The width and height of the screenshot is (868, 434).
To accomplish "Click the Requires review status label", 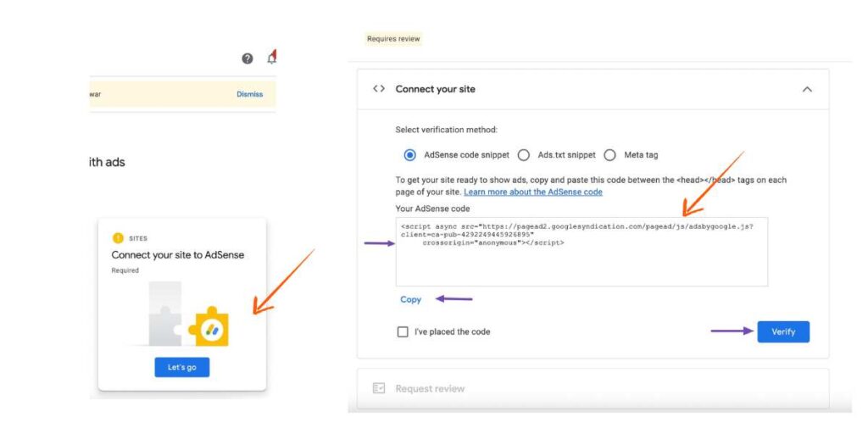I will [x=393, y=39].
